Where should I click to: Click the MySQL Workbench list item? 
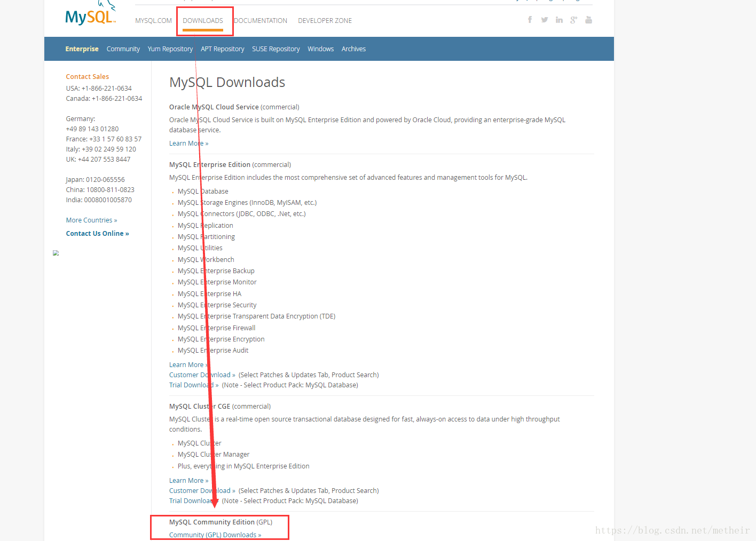click(206, 260)
